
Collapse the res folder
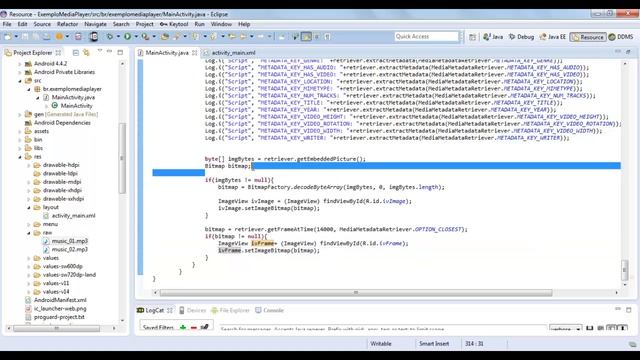pyautogui.click(x=20, y=157)
